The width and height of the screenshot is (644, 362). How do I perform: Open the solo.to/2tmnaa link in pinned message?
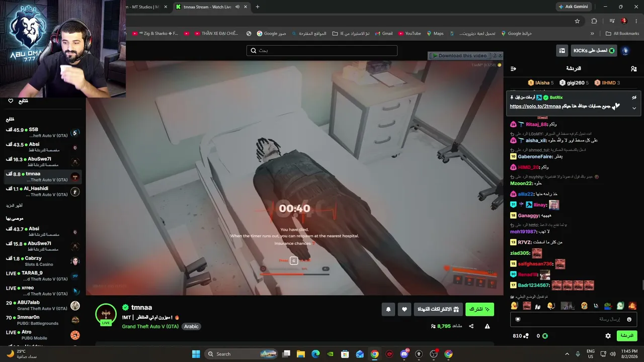tap(535, 107)
